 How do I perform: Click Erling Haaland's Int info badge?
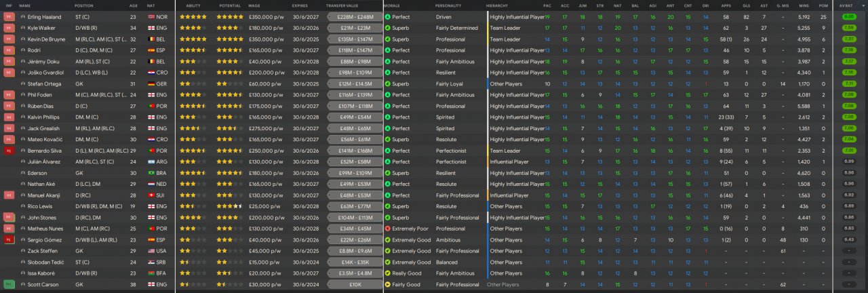[9, 17]
